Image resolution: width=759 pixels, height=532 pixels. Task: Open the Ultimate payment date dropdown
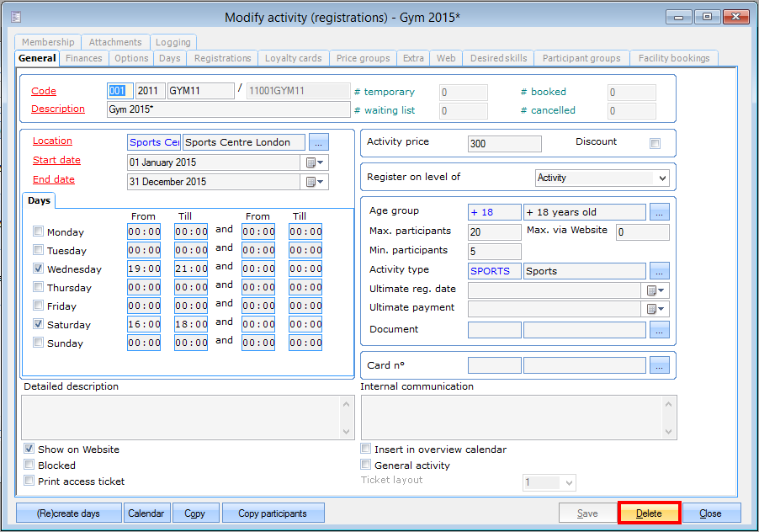pyautogui.click(x=656, y=309)
